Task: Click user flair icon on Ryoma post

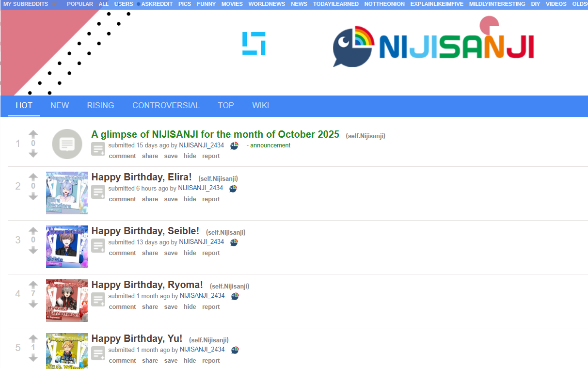Action: [235, 296]
